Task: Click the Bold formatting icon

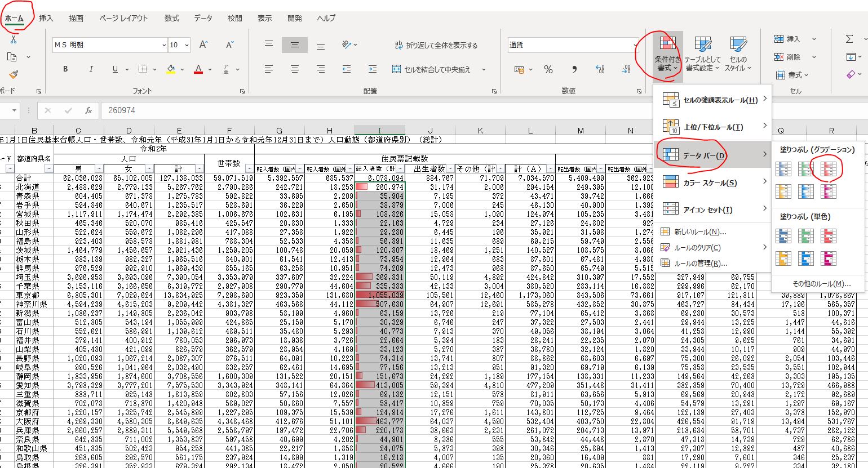Action: pyautogui.click(x=65, y=69)
